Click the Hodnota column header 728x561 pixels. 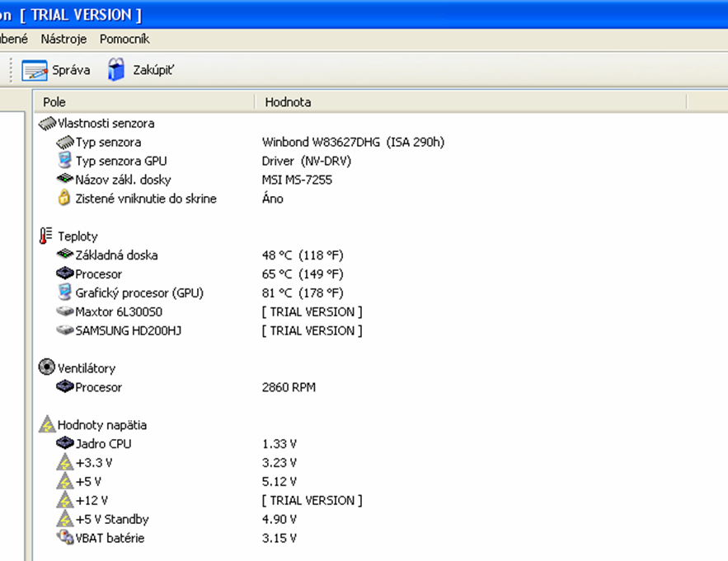[x=288, y=102]
